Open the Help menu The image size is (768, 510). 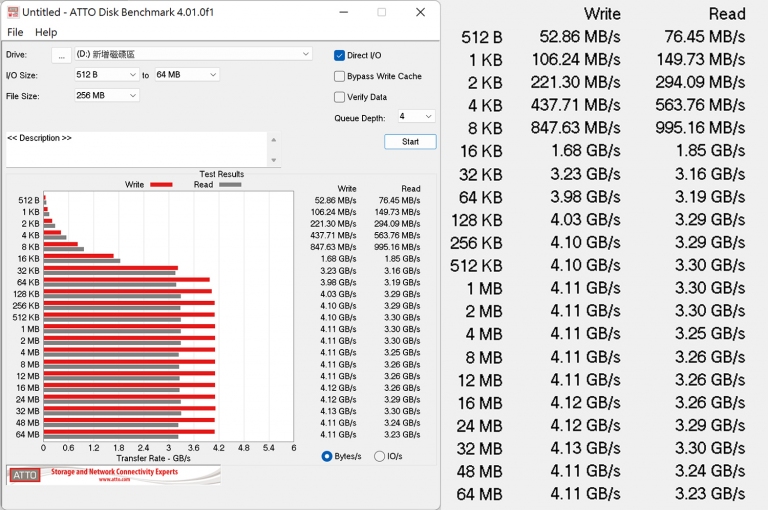tap(46, 32)
